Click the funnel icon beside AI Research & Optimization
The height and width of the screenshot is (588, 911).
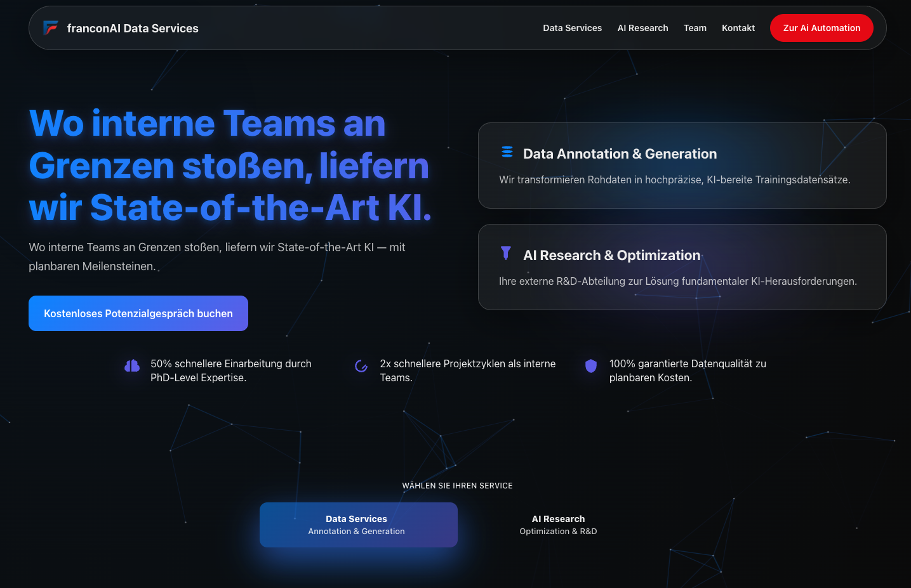[506, 253]
